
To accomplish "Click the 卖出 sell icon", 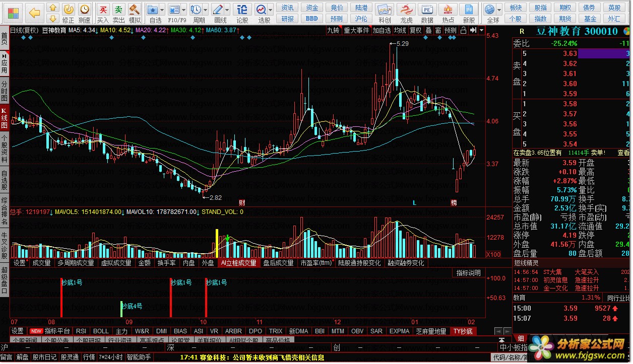I will 118,9.
